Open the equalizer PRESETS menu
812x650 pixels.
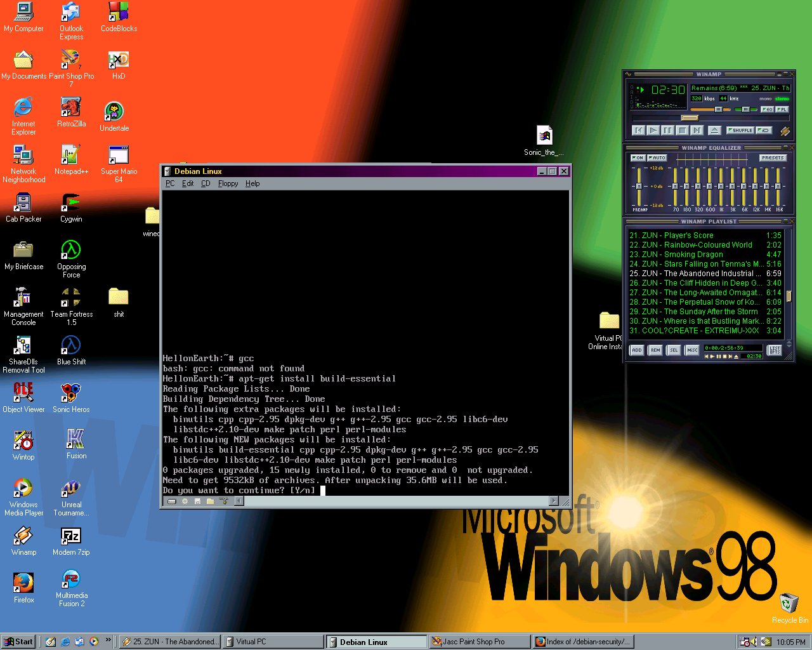(x=773, y=157)
